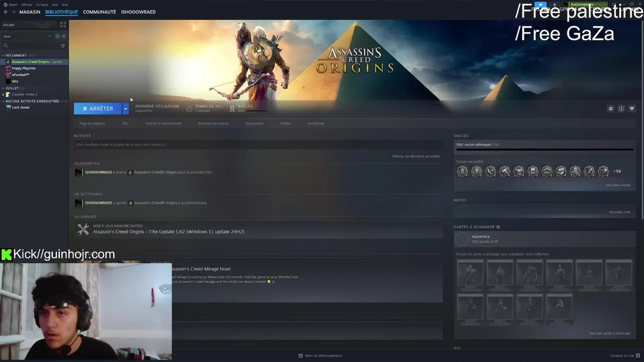Screen dimensions: 644x362
Task: Open Page du magasin link
Action: 92,123
